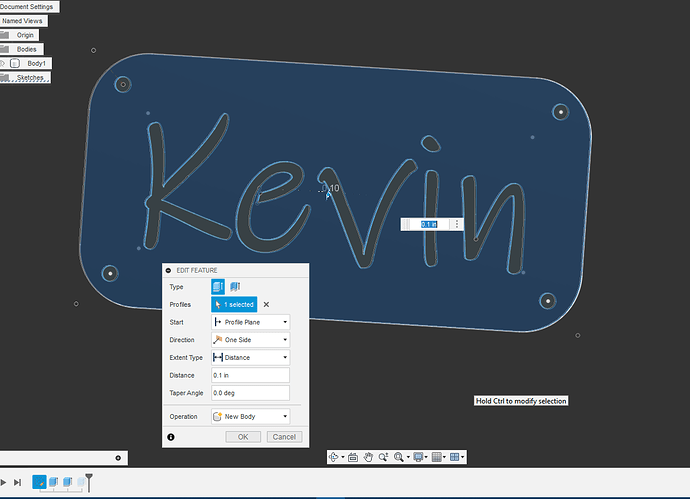Click the expand circle on comments panel
690x499 pixels.
[118, 458]
